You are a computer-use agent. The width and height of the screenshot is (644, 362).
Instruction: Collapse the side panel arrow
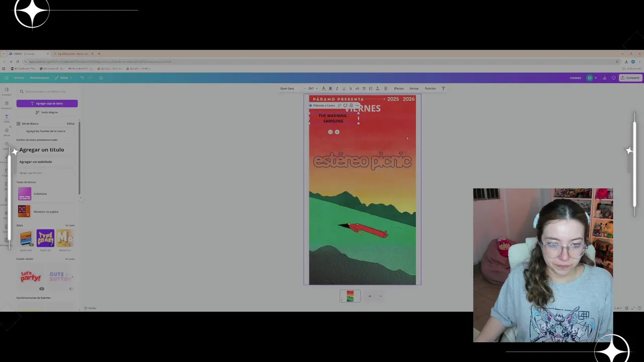click(80, 198)
